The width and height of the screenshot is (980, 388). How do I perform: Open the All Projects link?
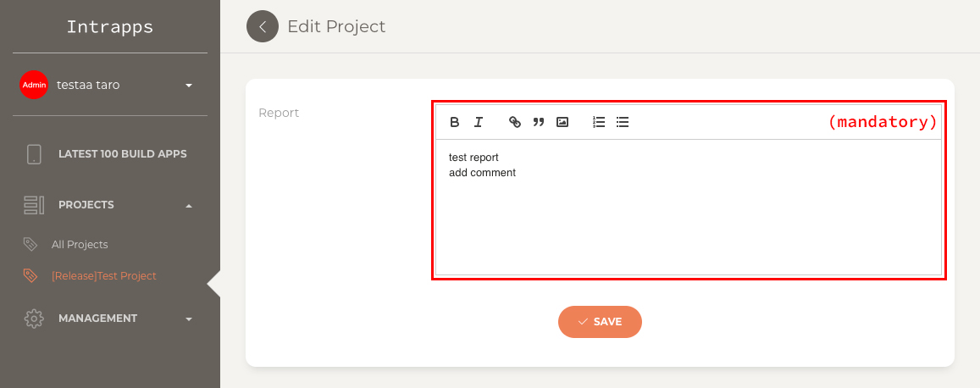coord(80,244)
